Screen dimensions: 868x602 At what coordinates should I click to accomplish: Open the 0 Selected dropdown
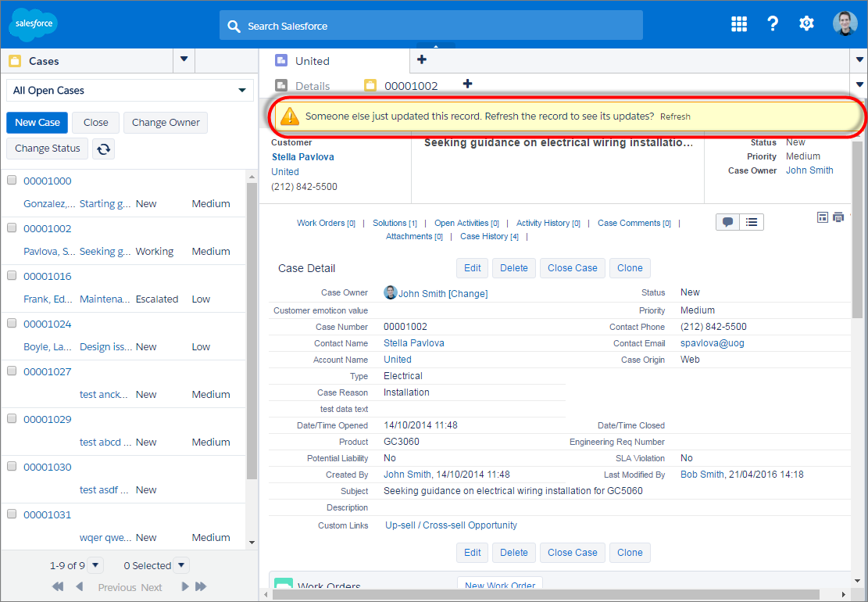coord(181,565)
